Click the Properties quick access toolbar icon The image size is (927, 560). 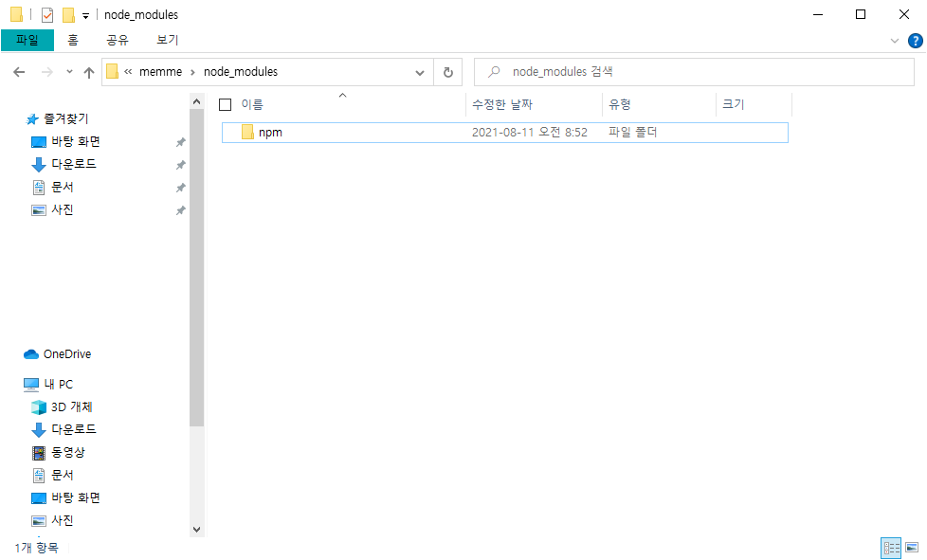[47, 15]
